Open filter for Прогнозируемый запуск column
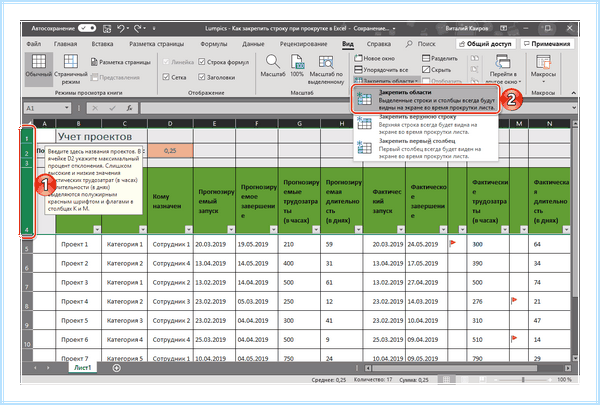This screenshot has width=600, height=405. point(231,229)
